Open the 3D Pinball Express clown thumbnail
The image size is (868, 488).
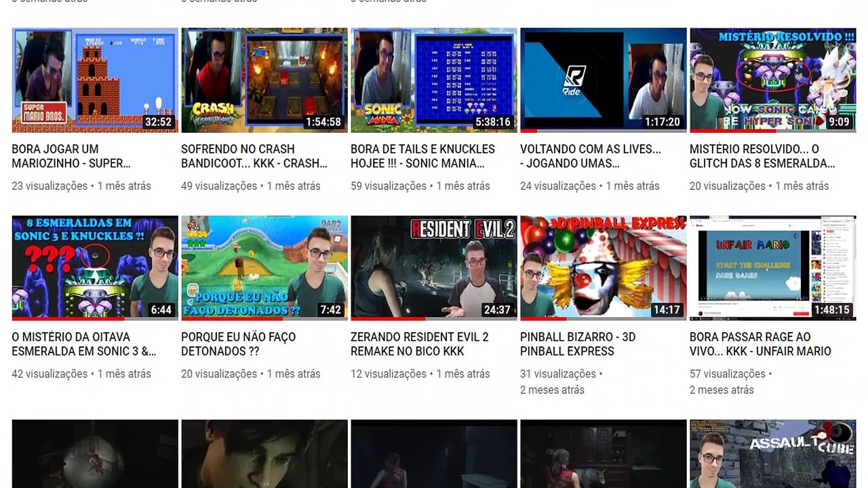pos(604,268)
